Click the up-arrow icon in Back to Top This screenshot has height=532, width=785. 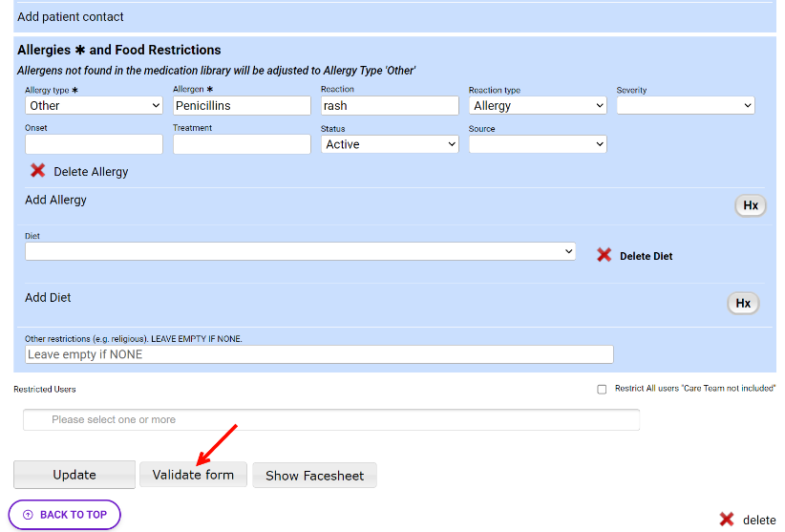(28, 515)
